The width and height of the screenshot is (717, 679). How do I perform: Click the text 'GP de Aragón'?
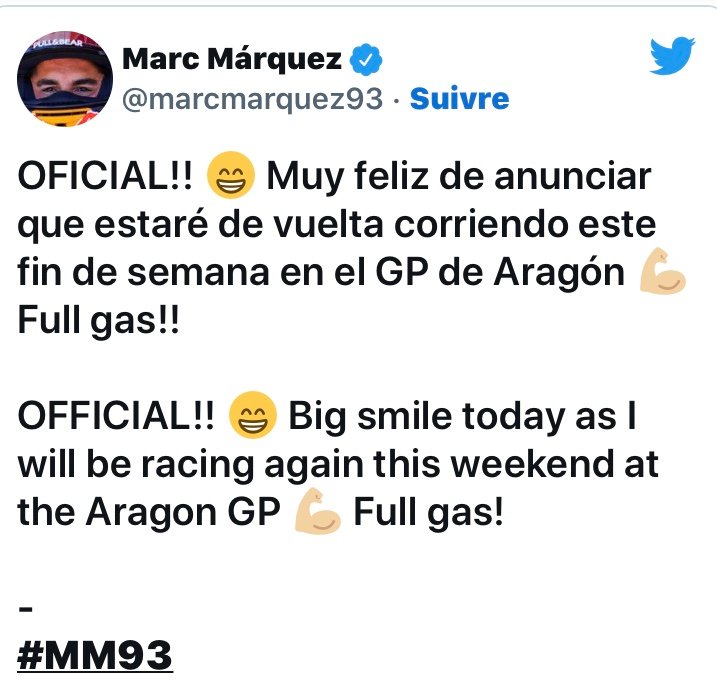coord(500,273)
